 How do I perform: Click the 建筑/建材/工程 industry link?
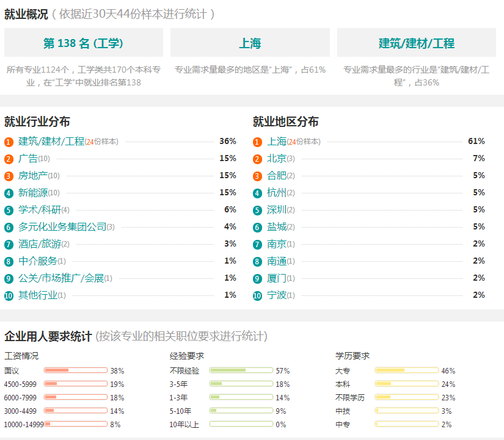coord(51,142)
